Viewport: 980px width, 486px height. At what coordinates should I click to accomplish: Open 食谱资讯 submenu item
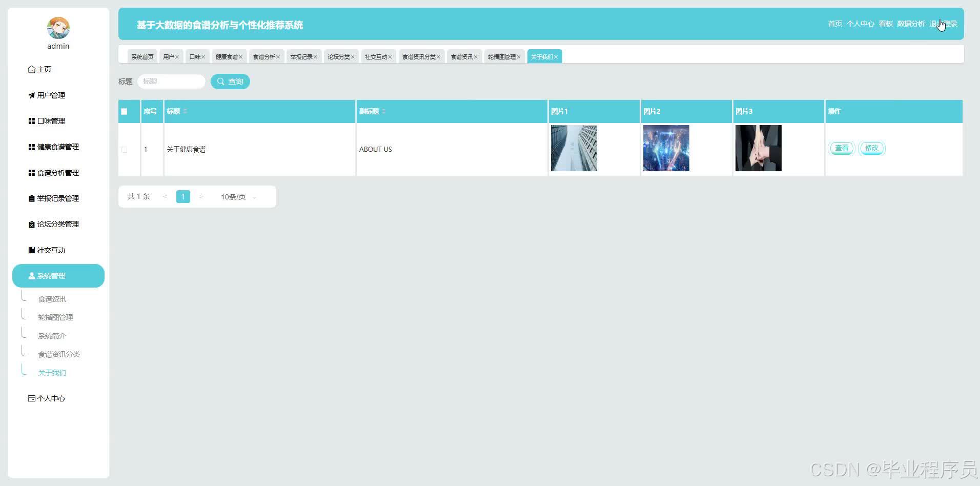click(52, 299)
